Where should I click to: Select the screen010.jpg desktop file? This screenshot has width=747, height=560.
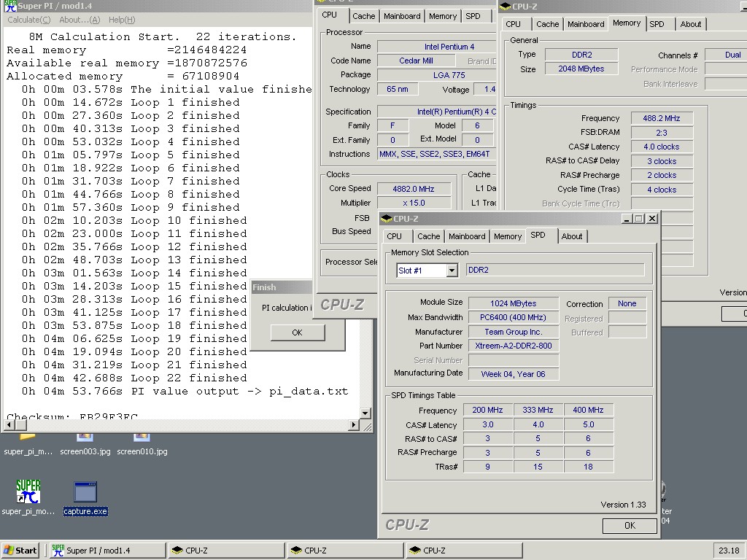pyautogui.click(x=142, y=446)
